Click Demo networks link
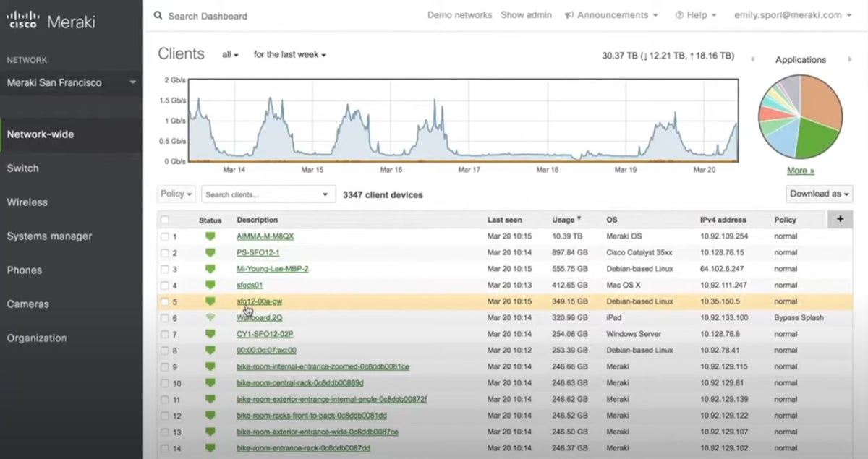The image size is (868, 459). click(459, 15)
